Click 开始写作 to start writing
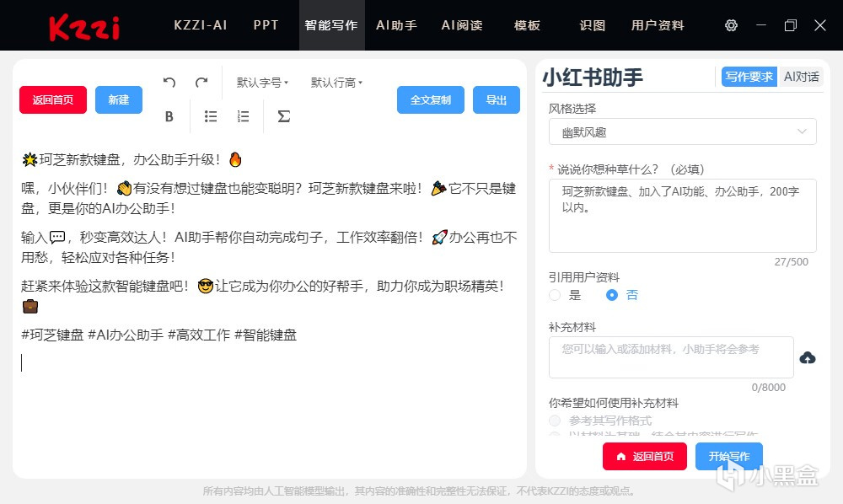This screenshot has height=504, width=843. (x=729, y=456)
